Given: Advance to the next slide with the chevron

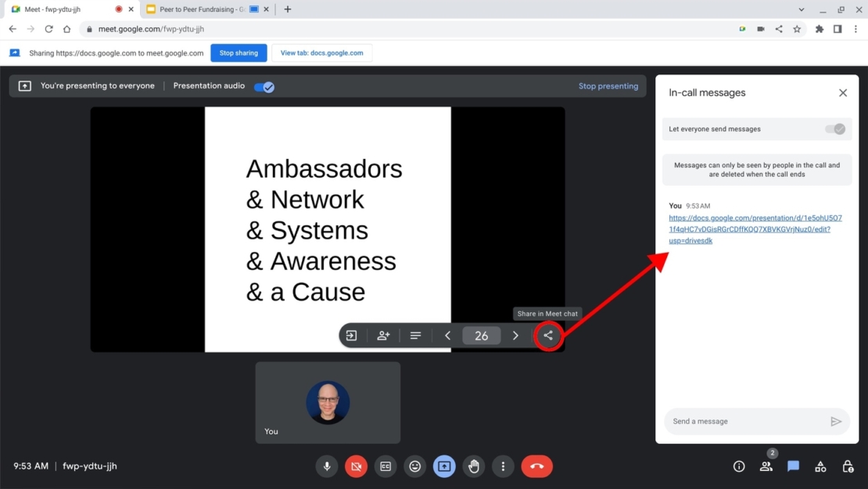Looking at the screenshot, I should [515, 336].
